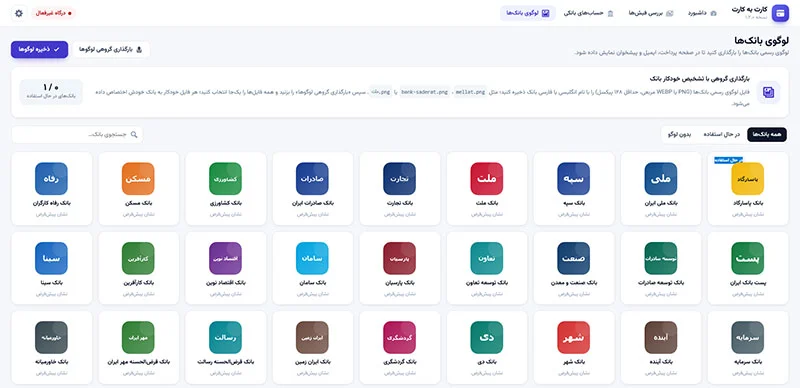Select the red بانک شهر logo

coord(573,337)
